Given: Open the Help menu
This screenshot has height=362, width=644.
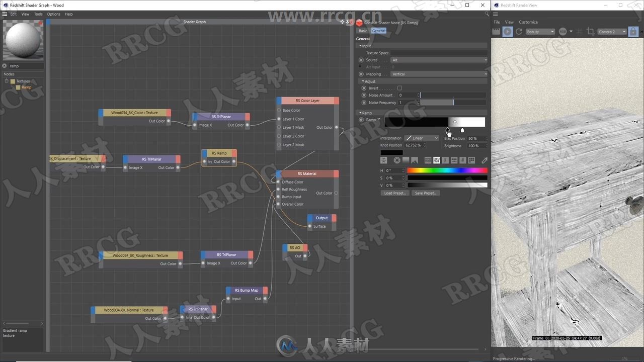Looking at the screenshot, I should pyautogui.click(x=69, y=14).
